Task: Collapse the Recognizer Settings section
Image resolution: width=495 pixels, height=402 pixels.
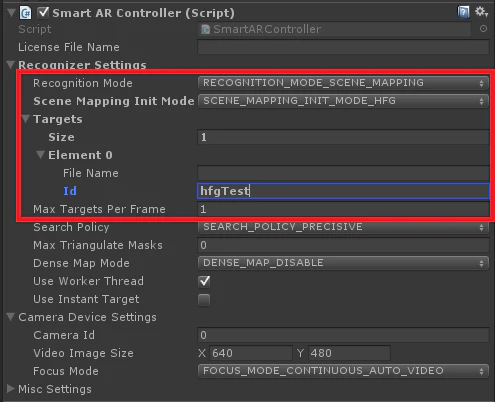Action: (11, 64)
